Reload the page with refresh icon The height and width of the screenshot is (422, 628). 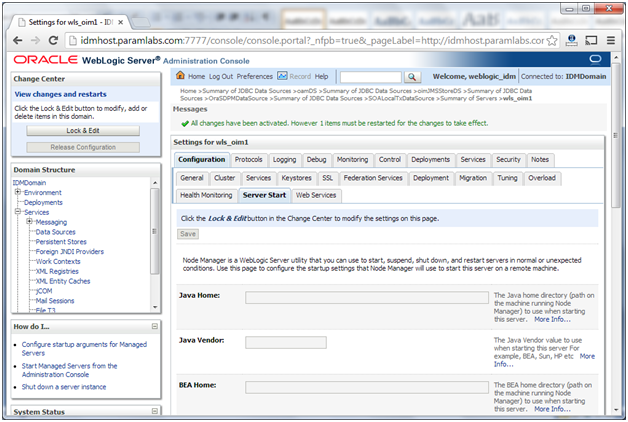53,40
